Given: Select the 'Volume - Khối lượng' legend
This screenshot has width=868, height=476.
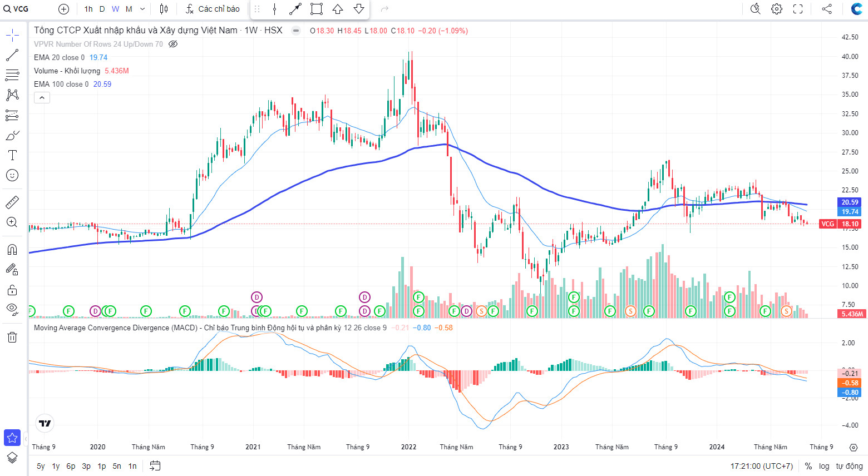Looking at the screenshot, I should tap(67, 71).
